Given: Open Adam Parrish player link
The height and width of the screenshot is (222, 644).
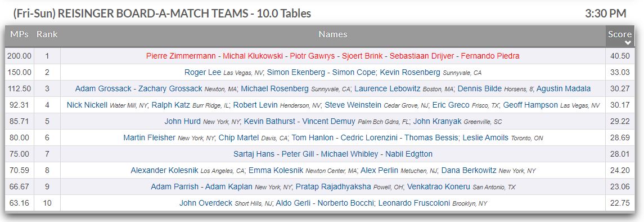Looking at the screenshot, I should (174, 187).
